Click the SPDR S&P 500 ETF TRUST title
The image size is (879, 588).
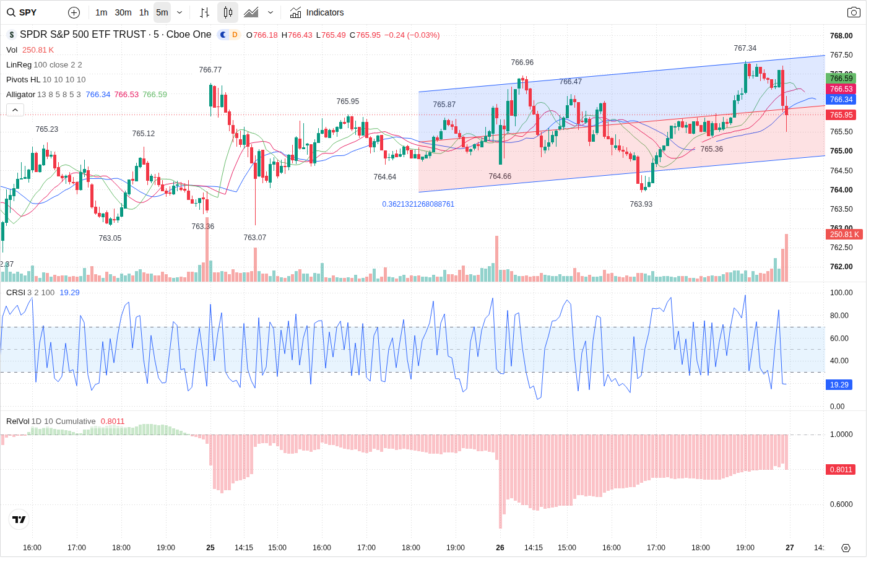coord(83,35)
